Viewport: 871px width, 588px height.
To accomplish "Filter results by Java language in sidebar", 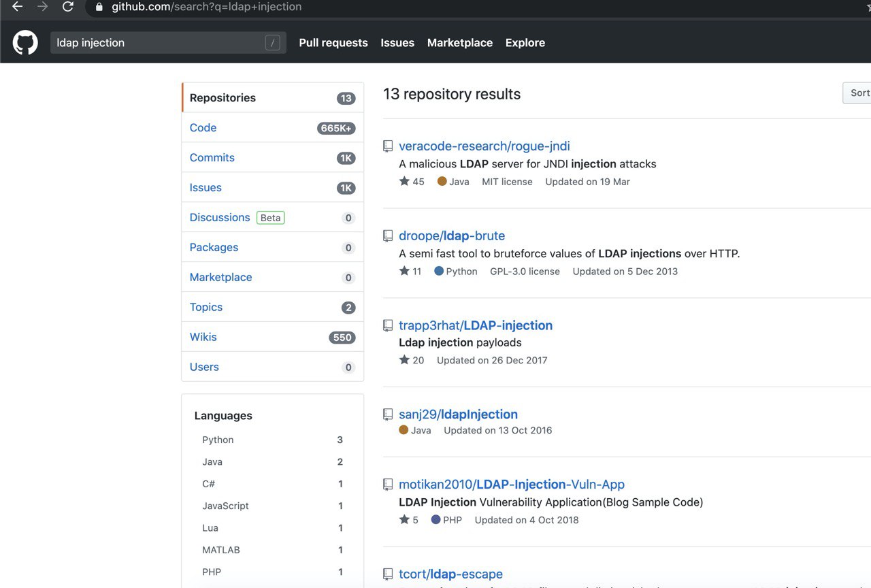I will [272, 461].
